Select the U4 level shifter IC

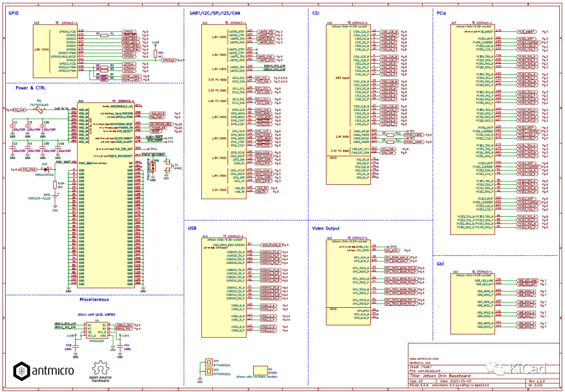pyautogui.click(x=97, y=330)
